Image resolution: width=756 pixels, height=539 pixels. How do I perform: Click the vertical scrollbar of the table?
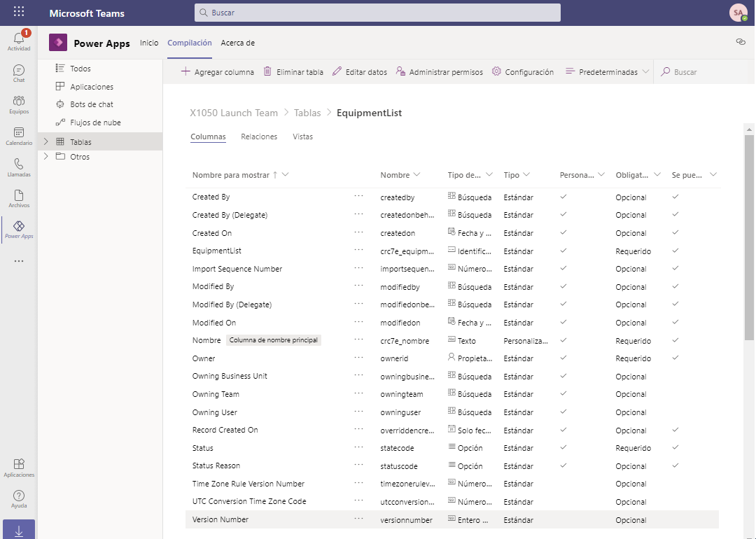pos(749,236)
